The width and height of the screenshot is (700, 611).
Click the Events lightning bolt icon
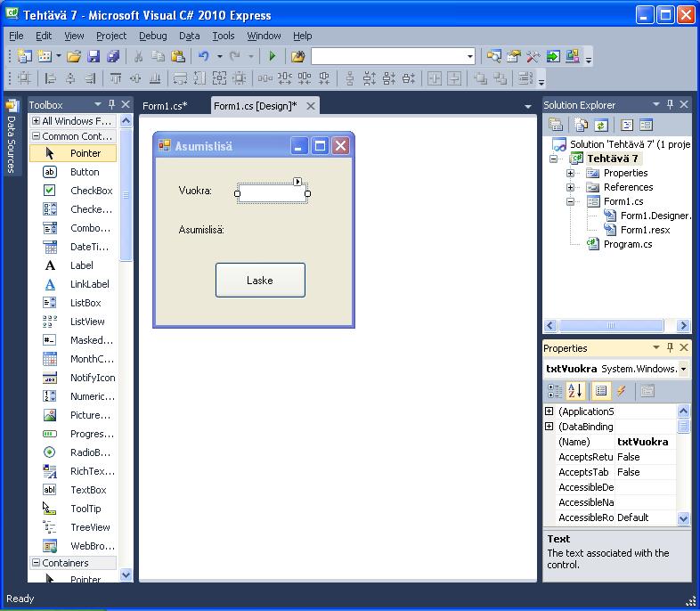click(622, 391)
